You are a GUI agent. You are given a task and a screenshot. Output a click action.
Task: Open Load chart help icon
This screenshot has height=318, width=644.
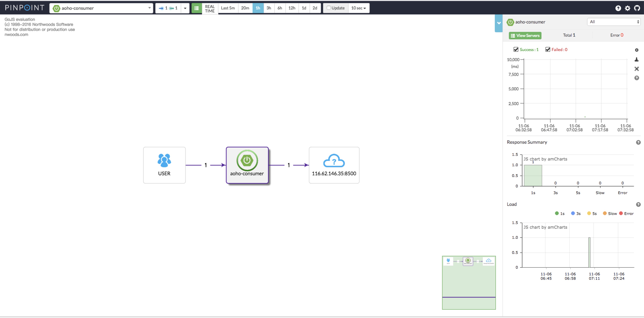(638, 205)
